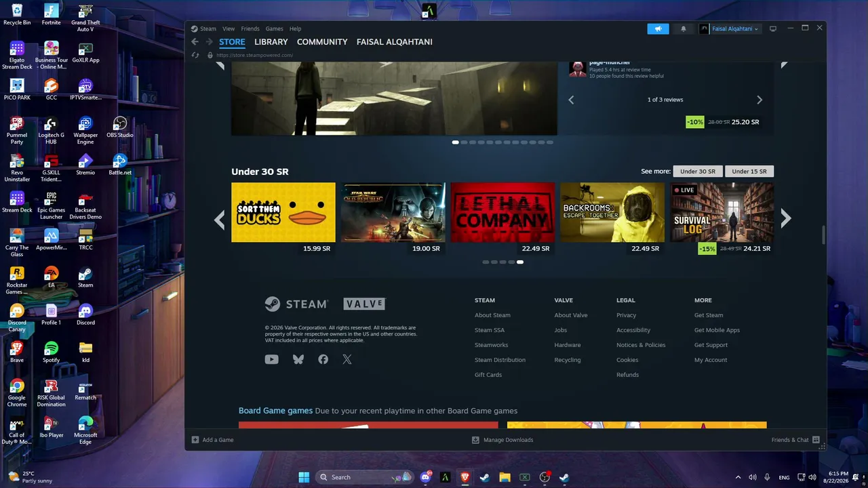The image size is (868, 488).
Task: Open the View menu
Action: (x=229, y=28)
